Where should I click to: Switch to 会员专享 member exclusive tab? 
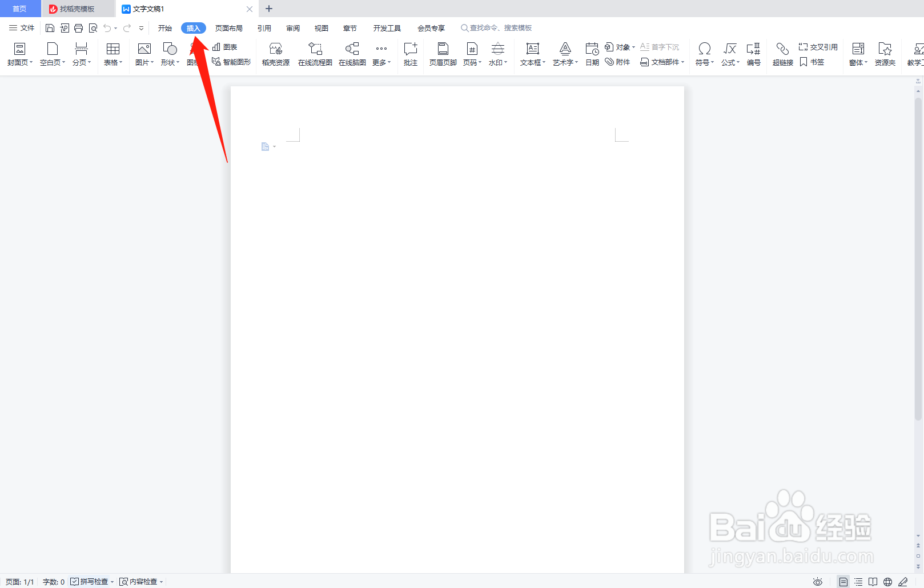[x=431, y=28]
